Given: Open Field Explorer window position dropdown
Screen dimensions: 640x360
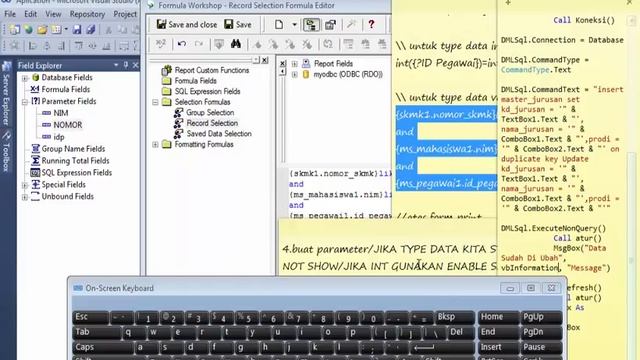Looking at the screenshot, I should tap(116, 65).
